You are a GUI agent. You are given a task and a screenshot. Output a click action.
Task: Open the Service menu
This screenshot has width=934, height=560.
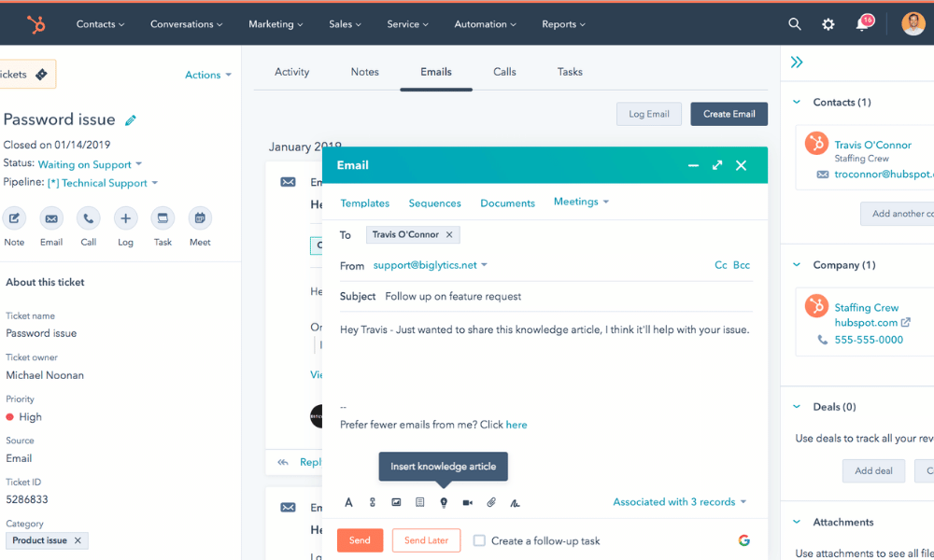[x=407, y=24]
